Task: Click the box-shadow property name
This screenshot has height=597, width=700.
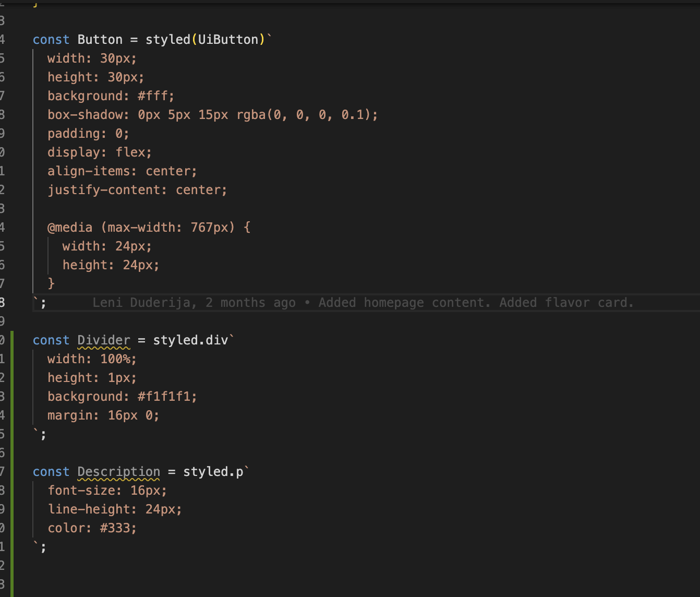Action: (85, 114)
